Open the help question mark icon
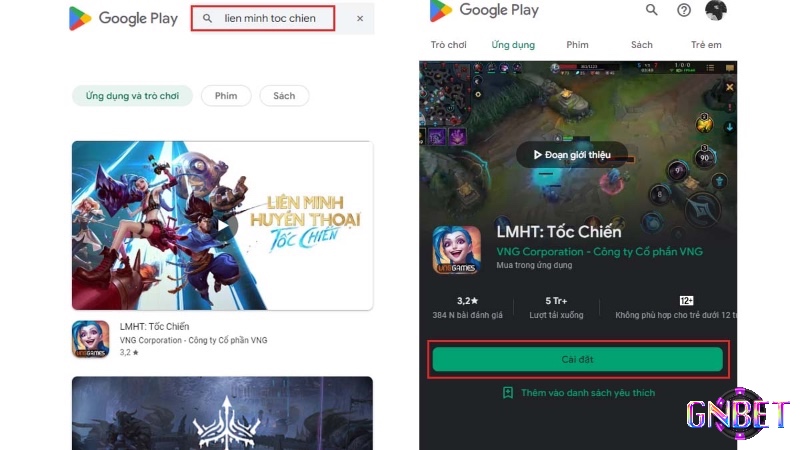The height and width of the screenshot is (450, 800). [x=684, y=10]
